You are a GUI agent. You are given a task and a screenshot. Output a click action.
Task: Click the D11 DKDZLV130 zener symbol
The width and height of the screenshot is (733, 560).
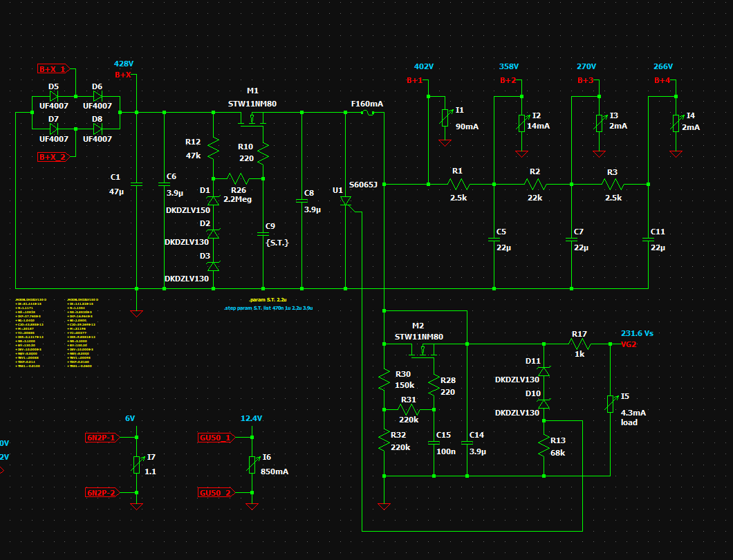click(544, 372)
